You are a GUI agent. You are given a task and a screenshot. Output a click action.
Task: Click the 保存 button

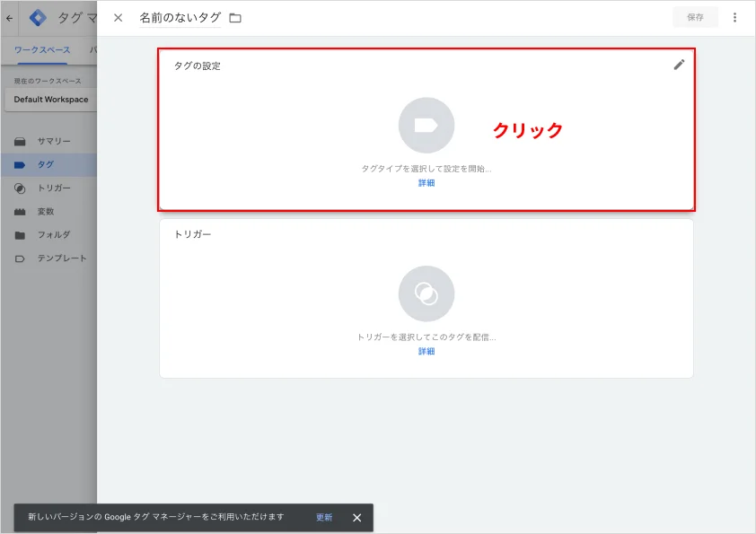click(695, 17)
